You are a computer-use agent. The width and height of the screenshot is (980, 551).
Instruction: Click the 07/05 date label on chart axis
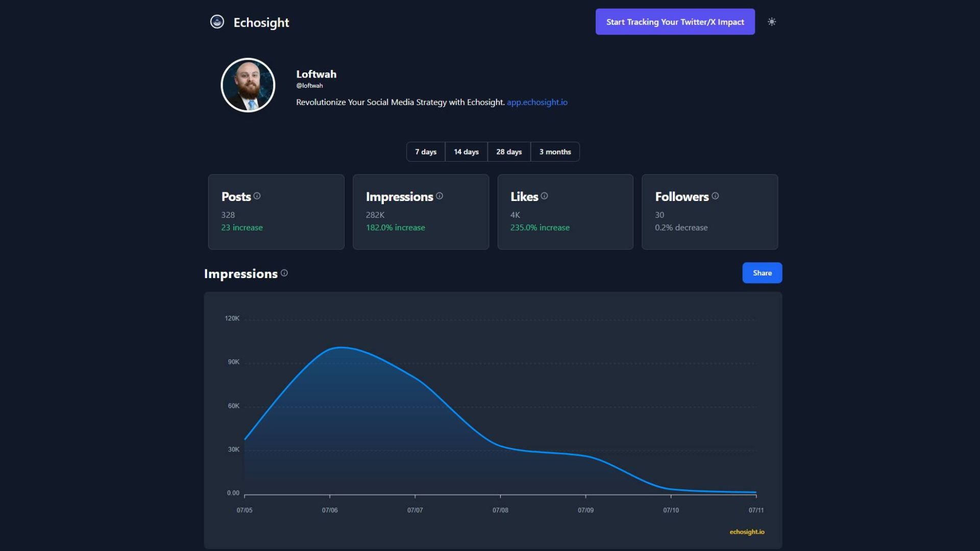pos(244,510)
